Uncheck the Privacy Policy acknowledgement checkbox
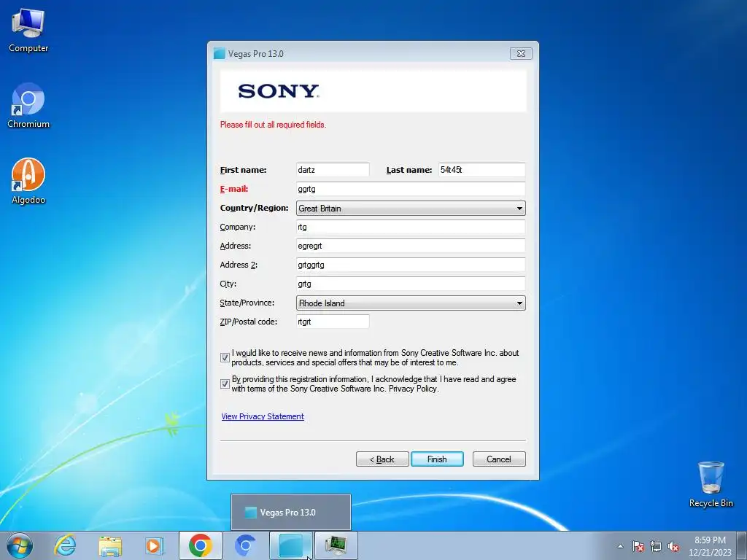This screenshot has width=747, height=560. (x=225, y=384)
